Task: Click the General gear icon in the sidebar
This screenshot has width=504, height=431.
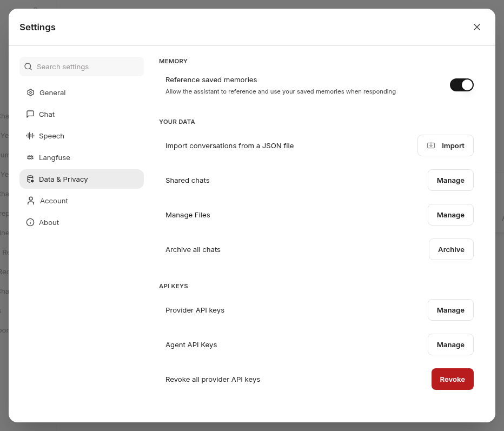Action: (x=30, y=92)
